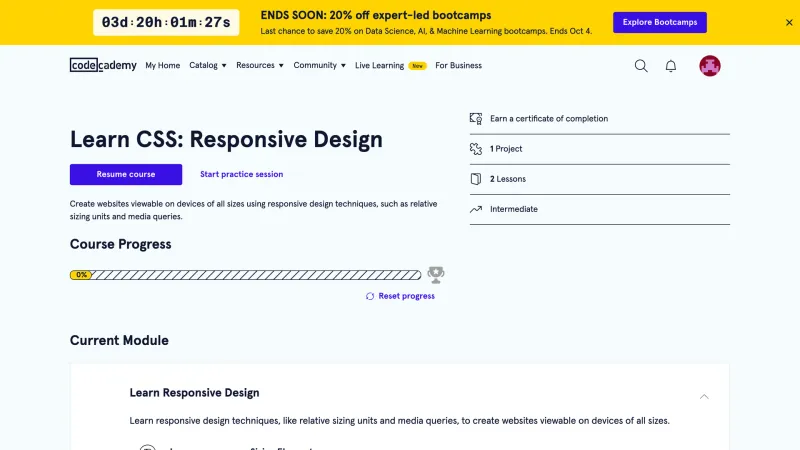Click the certificate of completion icon
This screenshot has width=800, height=450.
click(476, 119)
